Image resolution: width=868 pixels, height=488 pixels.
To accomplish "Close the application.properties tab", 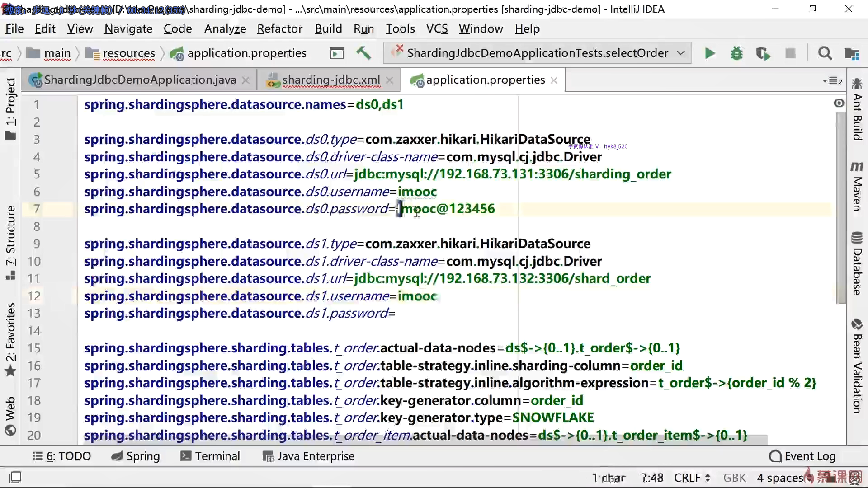I will coord(554,80).
